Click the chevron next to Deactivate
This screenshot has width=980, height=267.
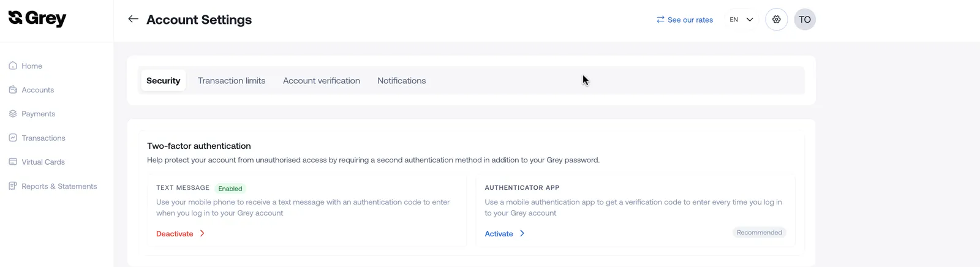(202, 233)
